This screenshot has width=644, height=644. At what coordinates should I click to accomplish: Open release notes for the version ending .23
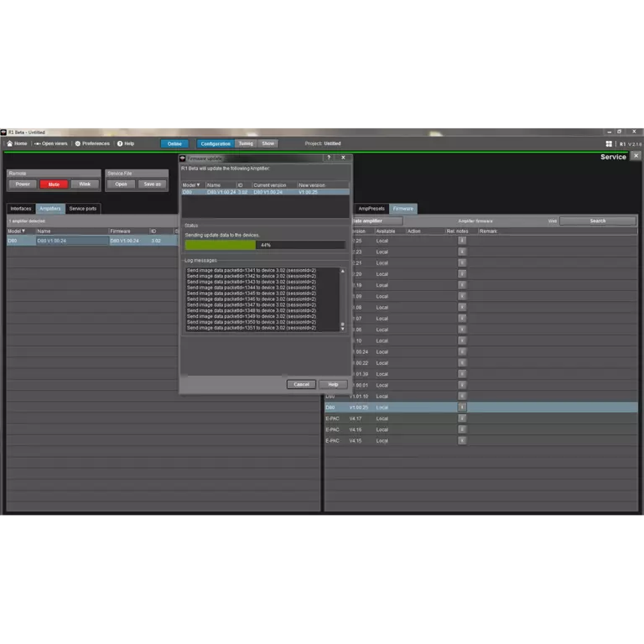click(462, 252)
